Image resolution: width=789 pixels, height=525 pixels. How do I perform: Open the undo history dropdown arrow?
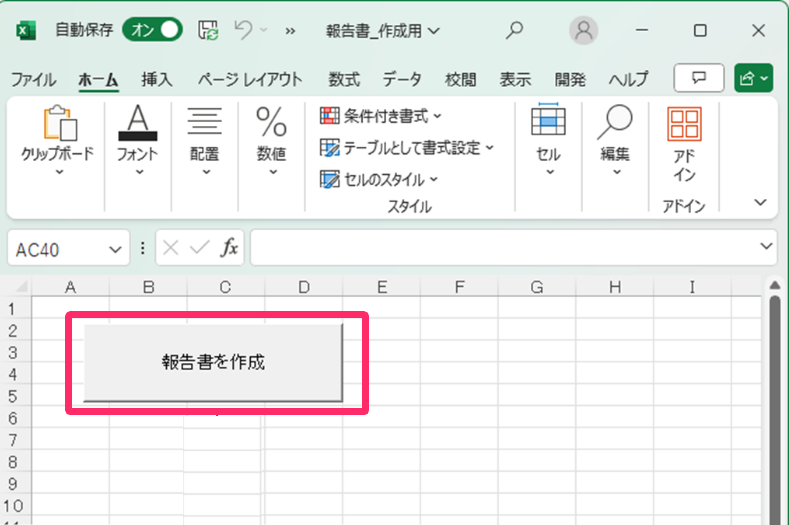pos(264,30)
